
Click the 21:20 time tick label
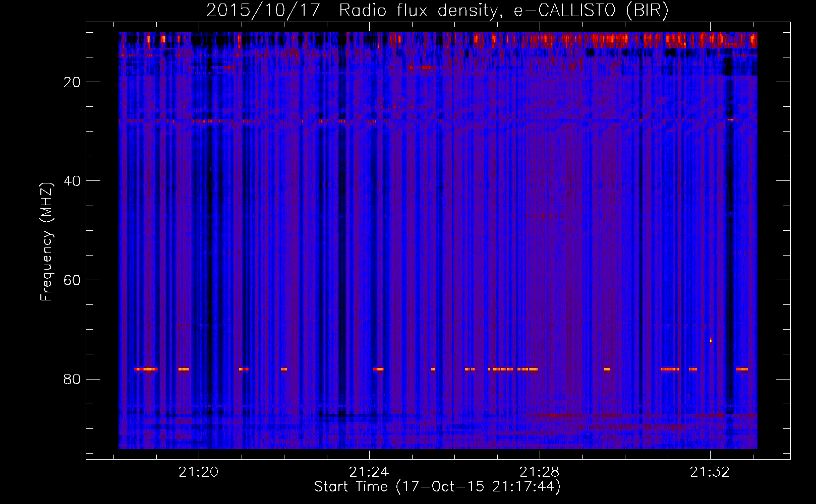pyautogui.click(x=198, y=472)
